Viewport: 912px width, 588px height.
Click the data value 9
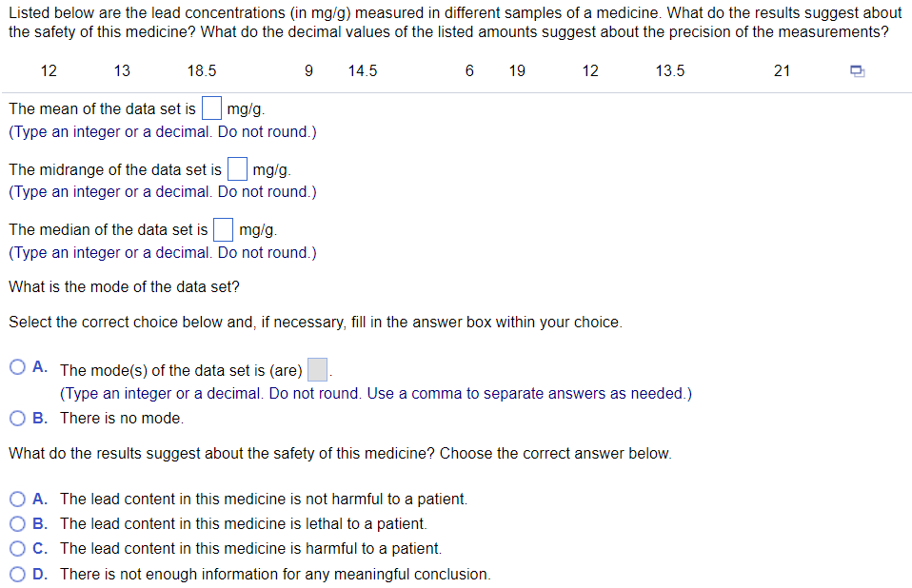[308, 70]
